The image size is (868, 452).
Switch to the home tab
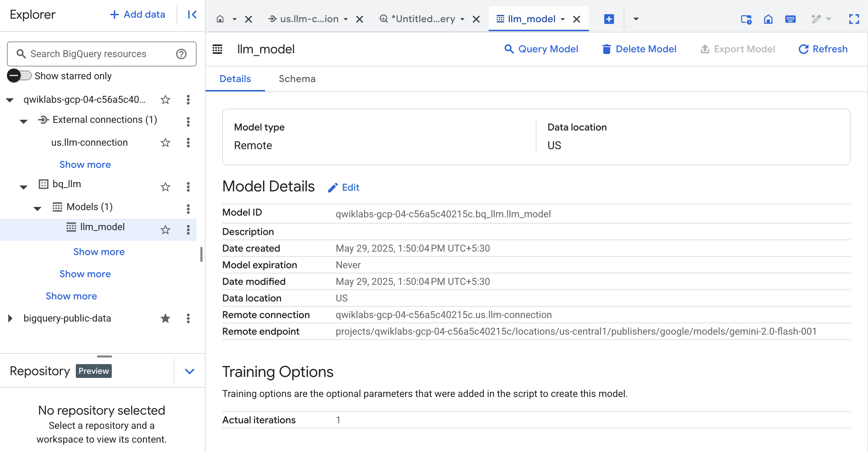tap(220, 19)
